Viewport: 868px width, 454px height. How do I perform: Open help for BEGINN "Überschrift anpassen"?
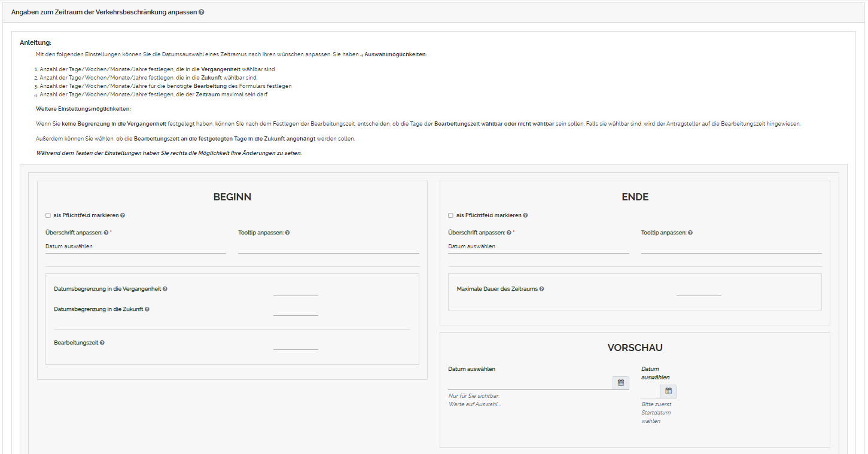[107, 232]
